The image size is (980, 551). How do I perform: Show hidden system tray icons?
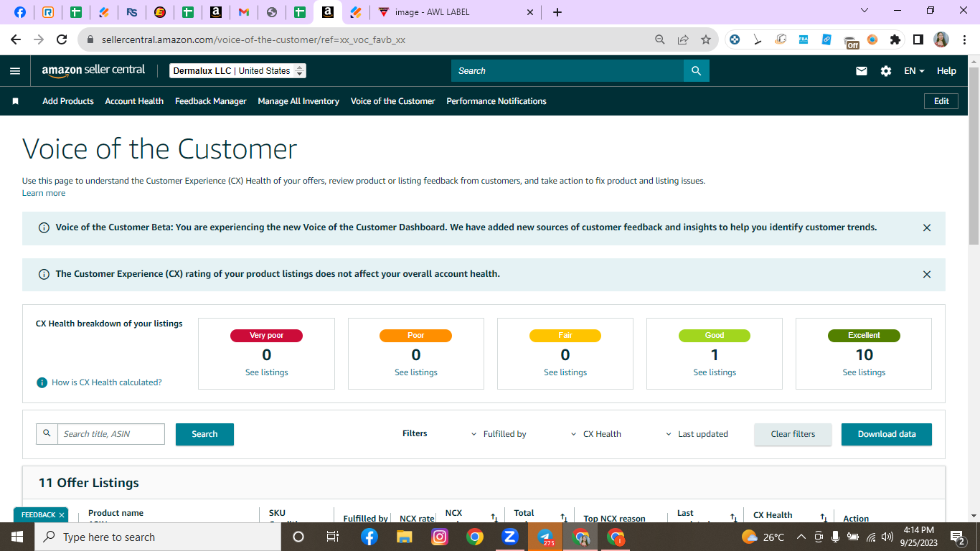[x=801, y=537]
